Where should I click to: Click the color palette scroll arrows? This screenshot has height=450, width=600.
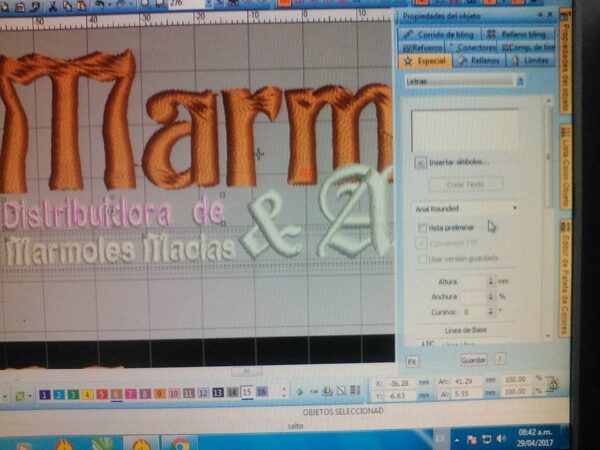(x=284, y=391)
